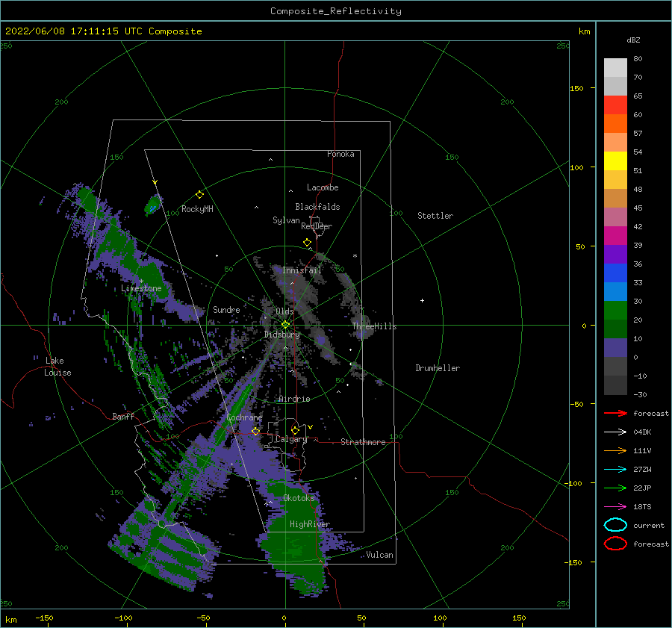
Task: Select the yellow diamond marker below RedDeer
Action: (x=308, y=243)
